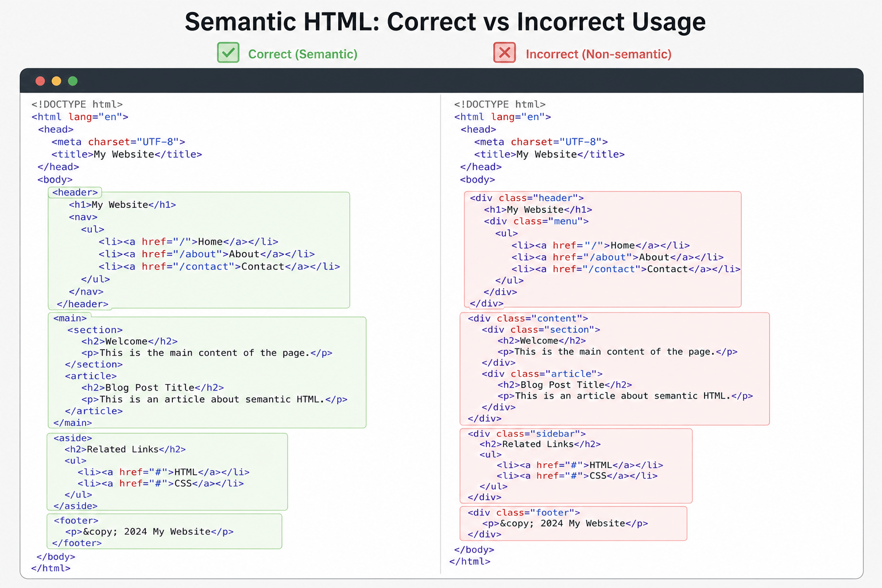
Task: Click the opening <aside> tag line
Action: 72,438
